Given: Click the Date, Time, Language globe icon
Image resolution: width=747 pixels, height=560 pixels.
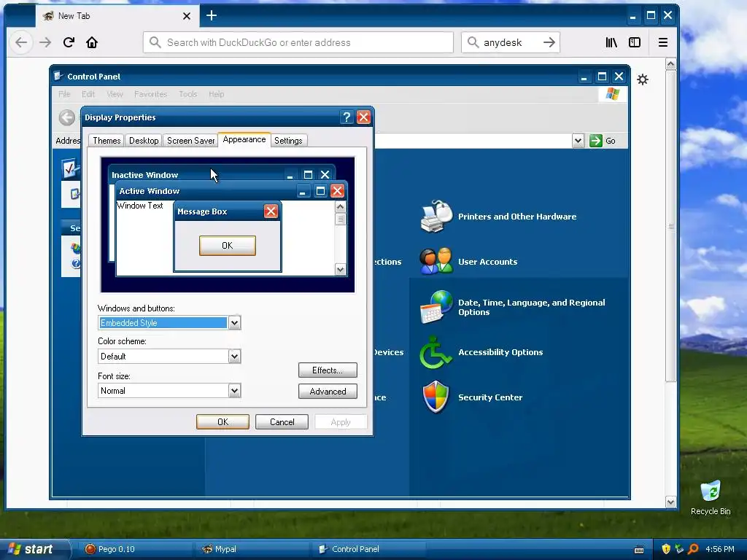Looking at the screenshot, I should (x=436, y=307).
